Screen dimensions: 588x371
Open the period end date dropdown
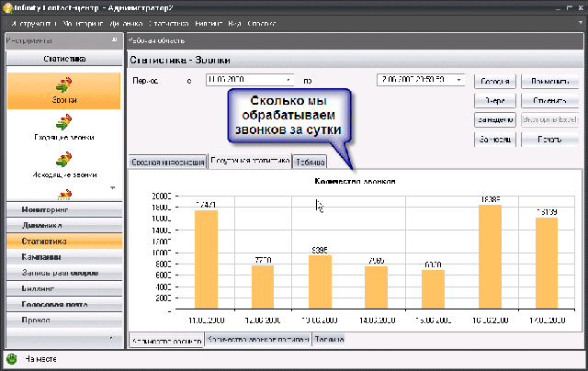(x=459, y=80)
